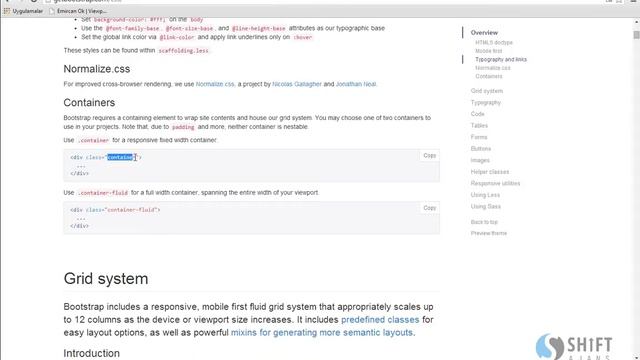This screenshot has height=360, width=640.
Task: Open the Jonathan Neal link
Action: (356, 84)
